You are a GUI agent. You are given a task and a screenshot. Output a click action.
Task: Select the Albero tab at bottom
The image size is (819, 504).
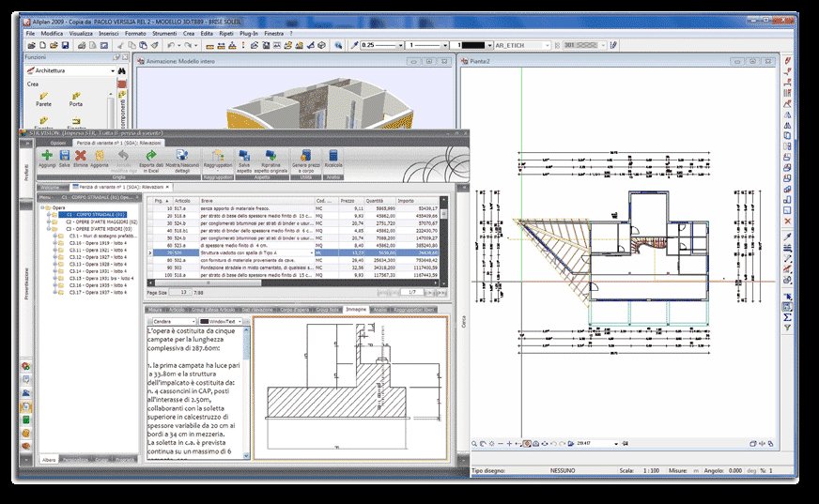click(50, 459)
